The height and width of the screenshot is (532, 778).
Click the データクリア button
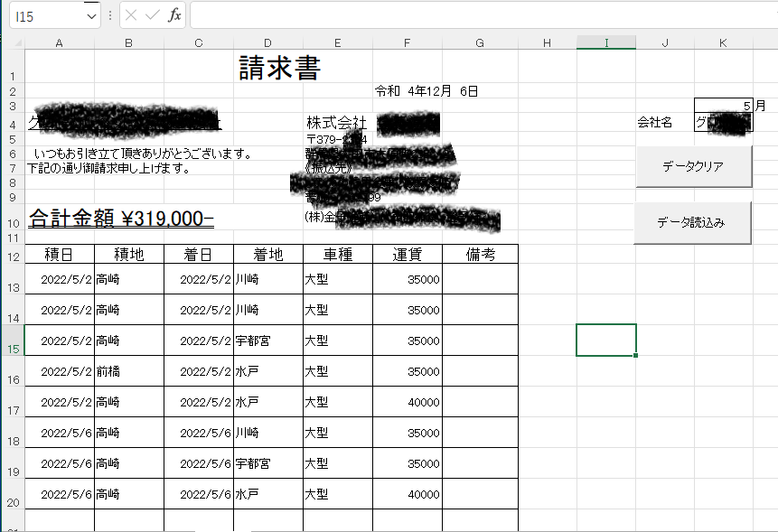[694, 166]
